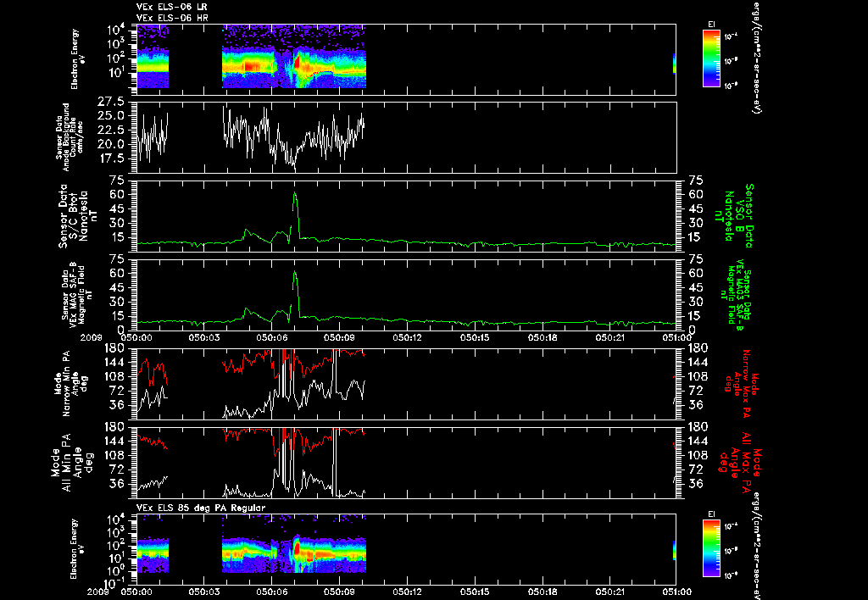Click the "VEx ELS 85 deg PA Regular" panel title

[201, 508]
